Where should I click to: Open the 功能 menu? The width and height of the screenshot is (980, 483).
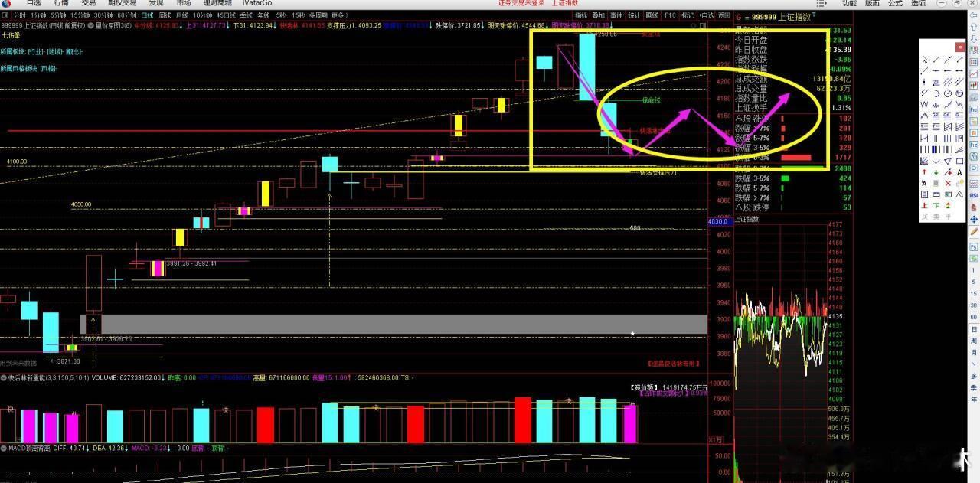point(849,3)
